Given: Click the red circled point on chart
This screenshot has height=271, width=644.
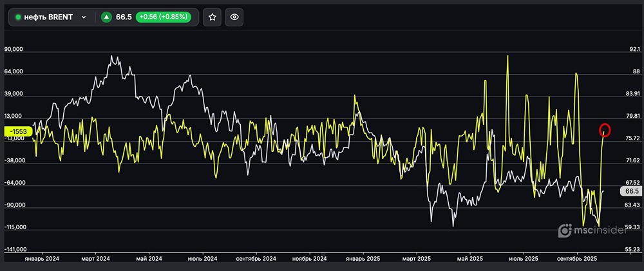Looking at the screenshot, I should tap(605, 129).
